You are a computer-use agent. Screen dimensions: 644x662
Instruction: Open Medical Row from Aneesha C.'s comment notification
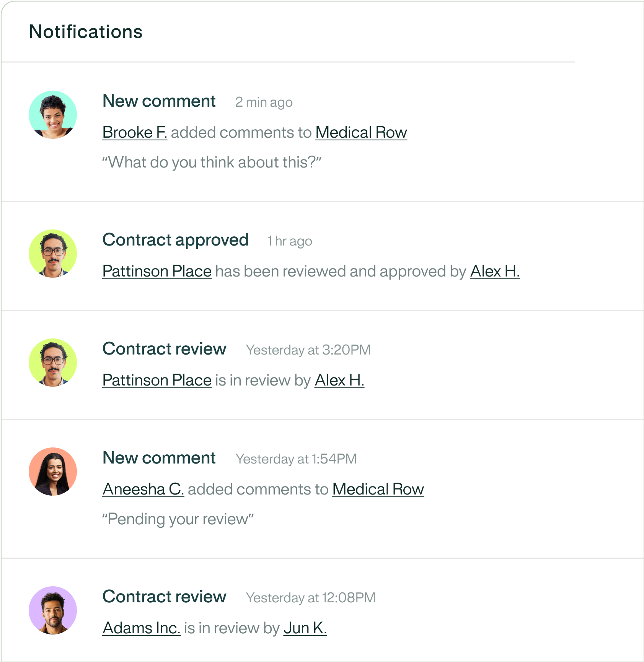378,489
